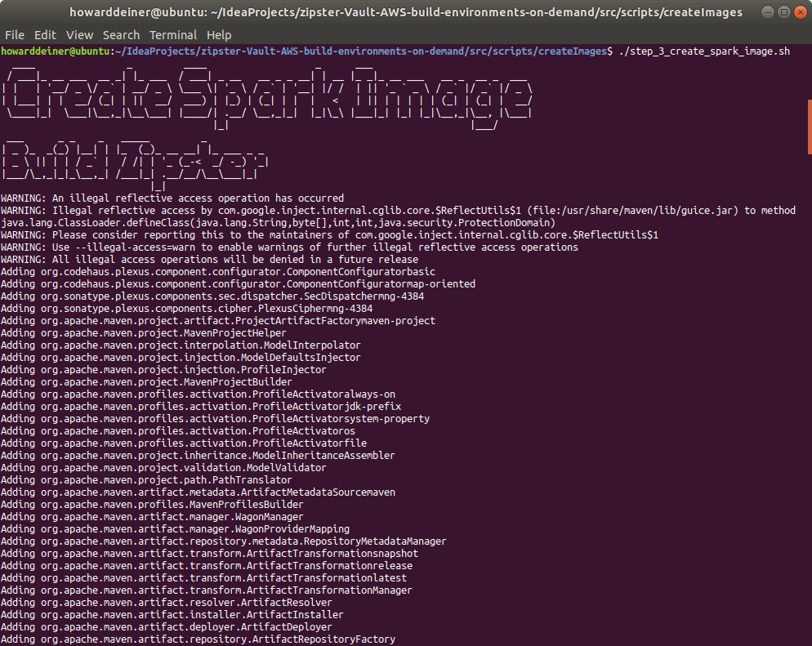Click the MavenProjectBuilder line

pos(146,382)
